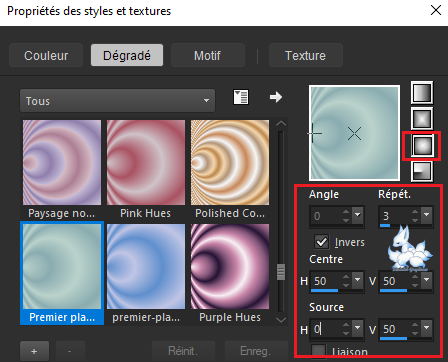The height and width of the screenshot is (362, 448).
Task: Decrease Répét. with the down spinner arrow
Action: [x=415, y=220]
